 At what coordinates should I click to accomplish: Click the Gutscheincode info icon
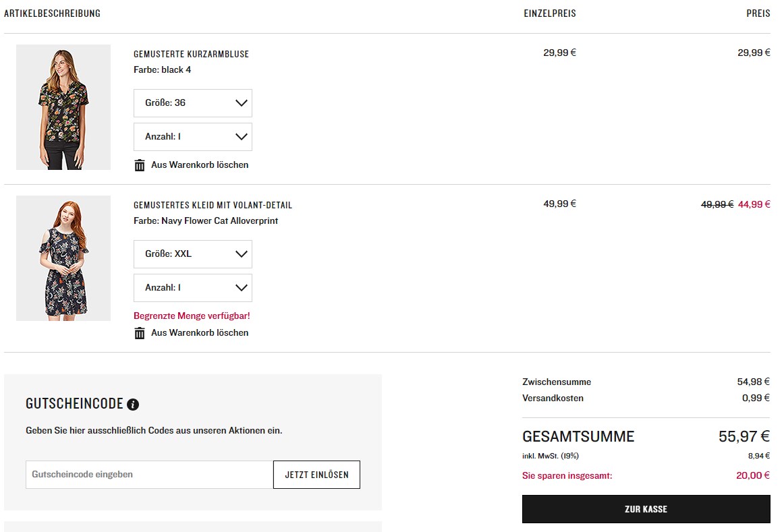tap(133, 405)
